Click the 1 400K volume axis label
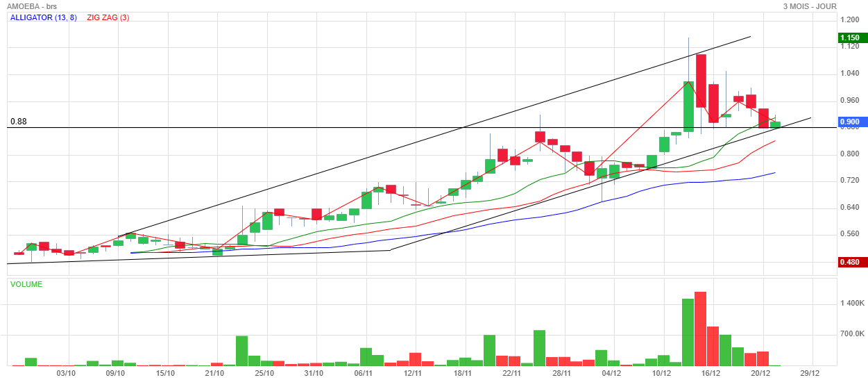Screen dimensions: 868x380 [851, 304]
